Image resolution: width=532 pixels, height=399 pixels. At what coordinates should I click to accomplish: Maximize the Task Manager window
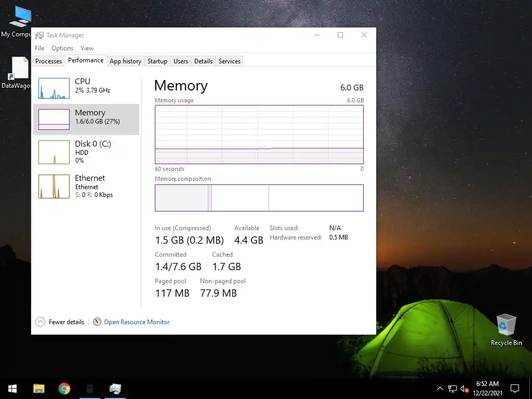340,35
